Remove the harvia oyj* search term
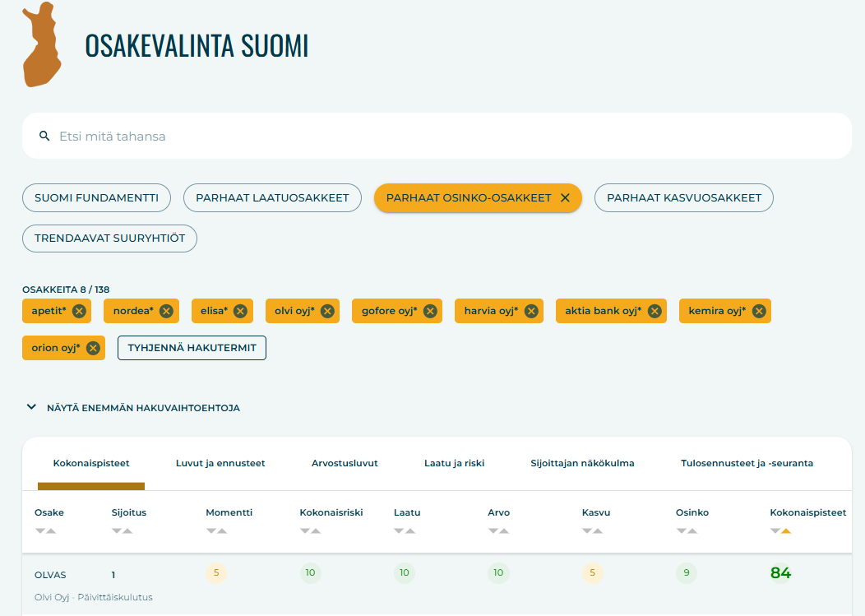The height and width of the screenshot is (616, 865). click(530, 311)
